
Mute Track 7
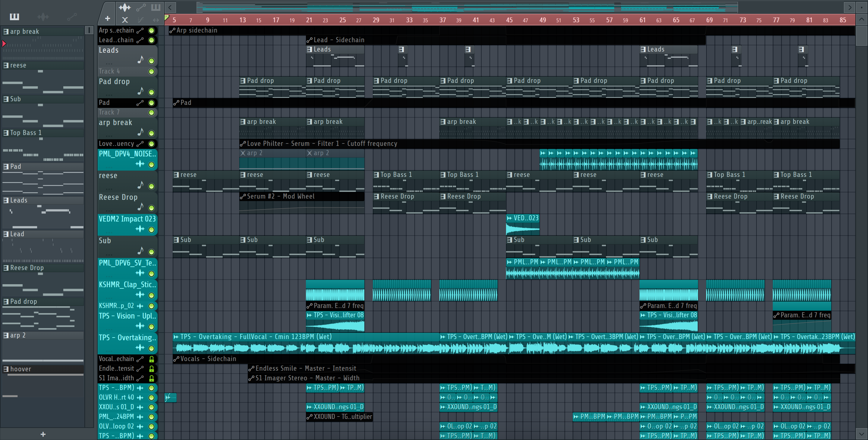(152, 112)
